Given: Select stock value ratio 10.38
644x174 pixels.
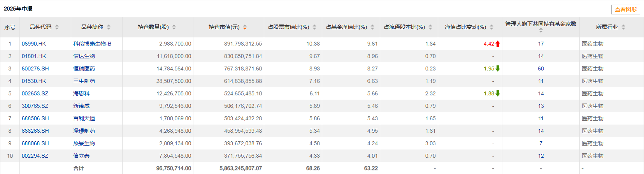Looking at the screenshot, I should [x=313, y=44].
